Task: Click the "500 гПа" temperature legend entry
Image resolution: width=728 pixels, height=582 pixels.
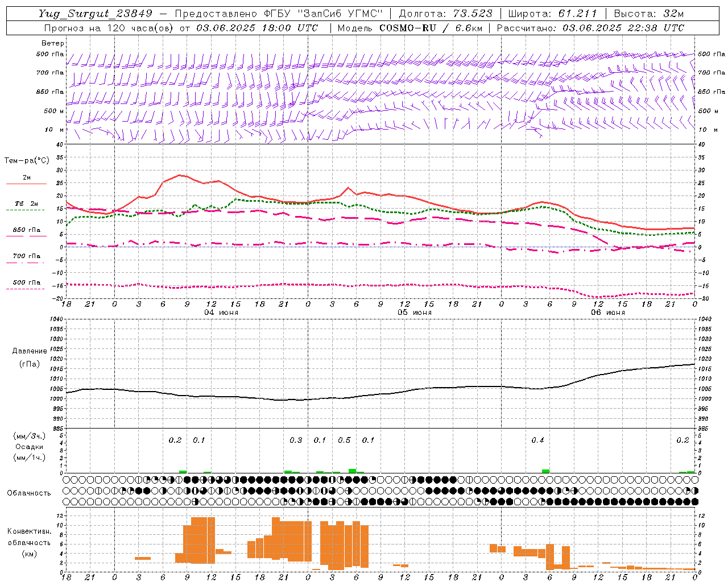Action: point(27,282)
